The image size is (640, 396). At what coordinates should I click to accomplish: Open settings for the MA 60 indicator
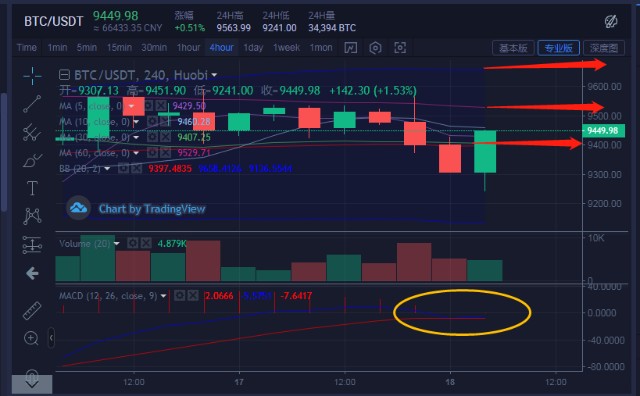pos(152,153)
